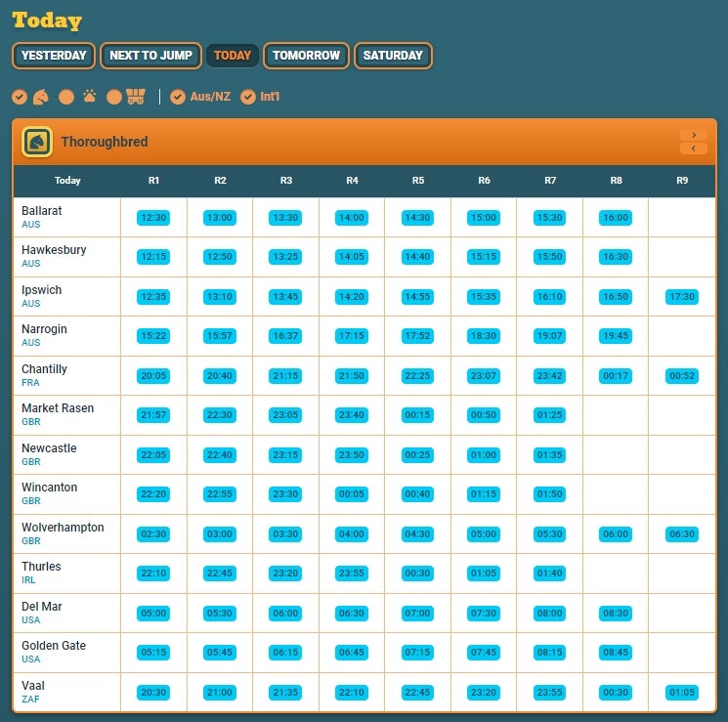The image size is (728, 722).
Task: Click the Hawkesbury meeting name
Action: [54, 250]
